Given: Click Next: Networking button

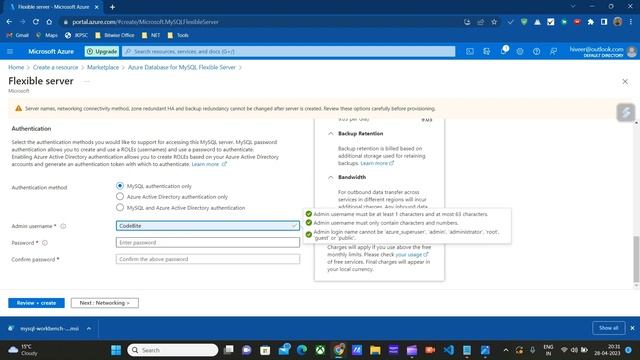Looking at the screenshot, I should [104, 303].
